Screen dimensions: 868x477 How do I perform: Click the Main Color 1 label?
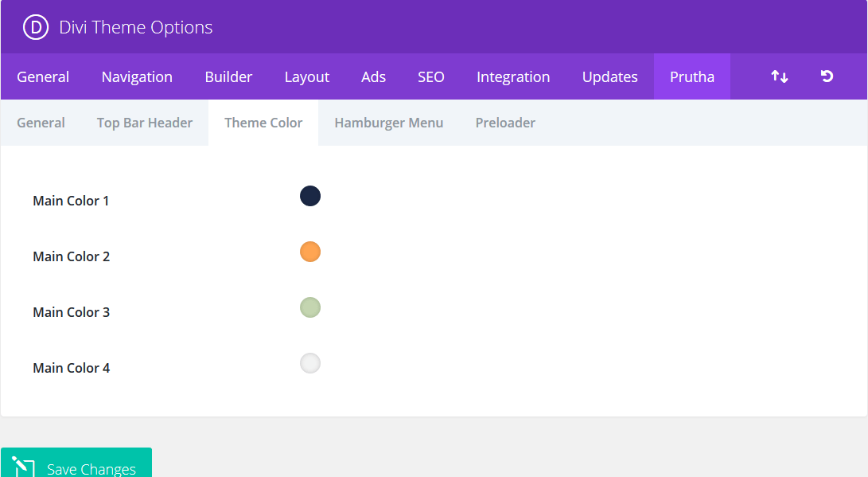click(71, 201)
